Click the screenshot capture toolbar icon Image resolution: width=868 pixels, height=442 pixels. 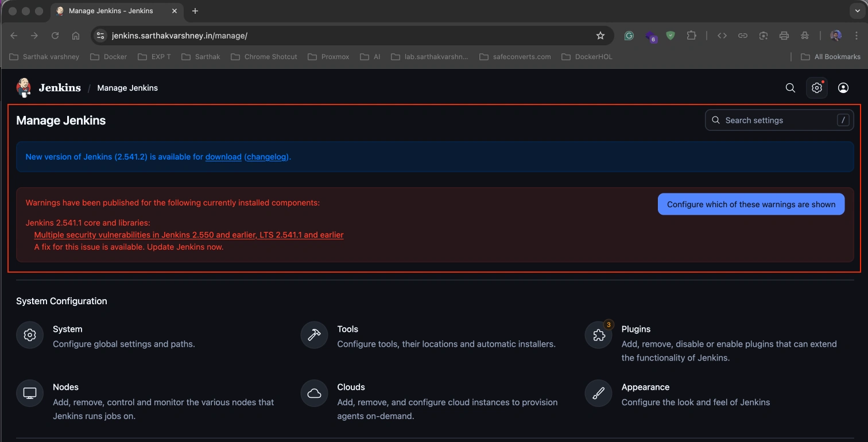764,36
